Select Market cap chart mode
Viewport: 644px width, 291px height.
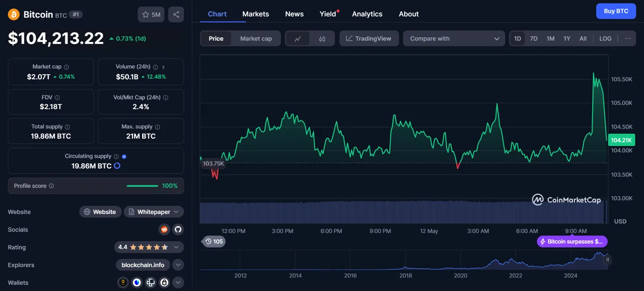256,39
